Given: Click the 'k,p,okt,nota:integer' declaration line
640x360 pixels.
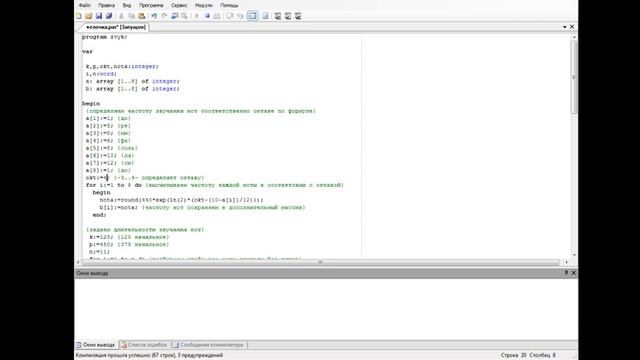Looking at the screenshot, I should 122,66.
